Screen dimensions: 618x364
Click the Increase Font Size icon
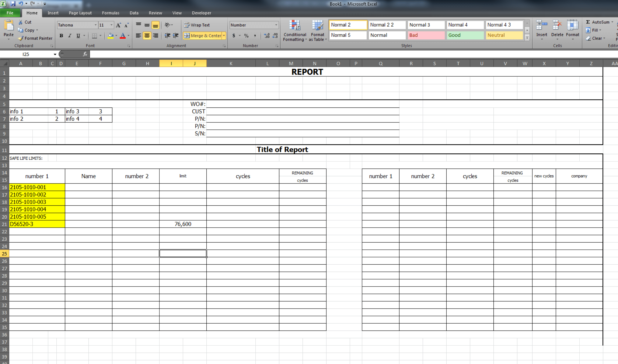[x=118, y=25]
